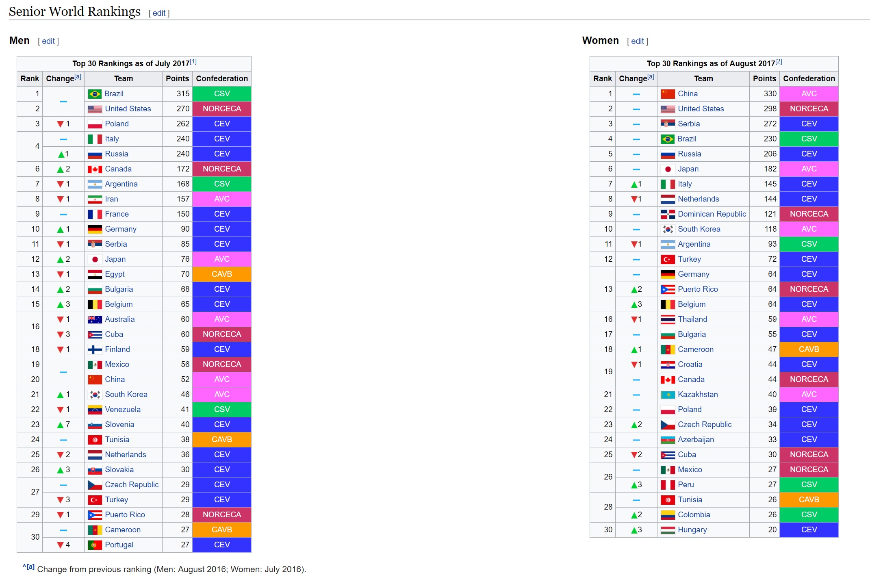Open citation [2] in Women table caption
This screenshot has height=588, width=870.
[779, 62]
